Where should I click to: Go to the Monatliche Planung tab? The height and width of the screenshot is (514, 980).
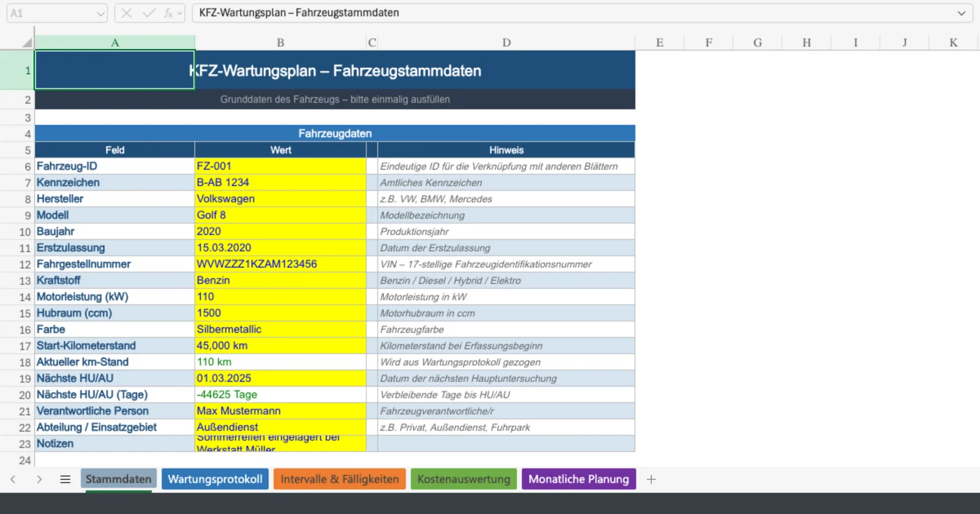[578, 479]
